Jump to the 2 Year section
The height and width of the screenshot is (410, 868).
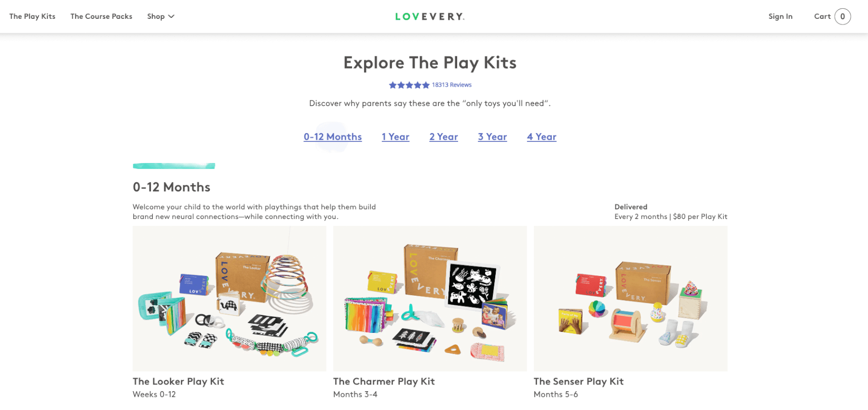444,137
